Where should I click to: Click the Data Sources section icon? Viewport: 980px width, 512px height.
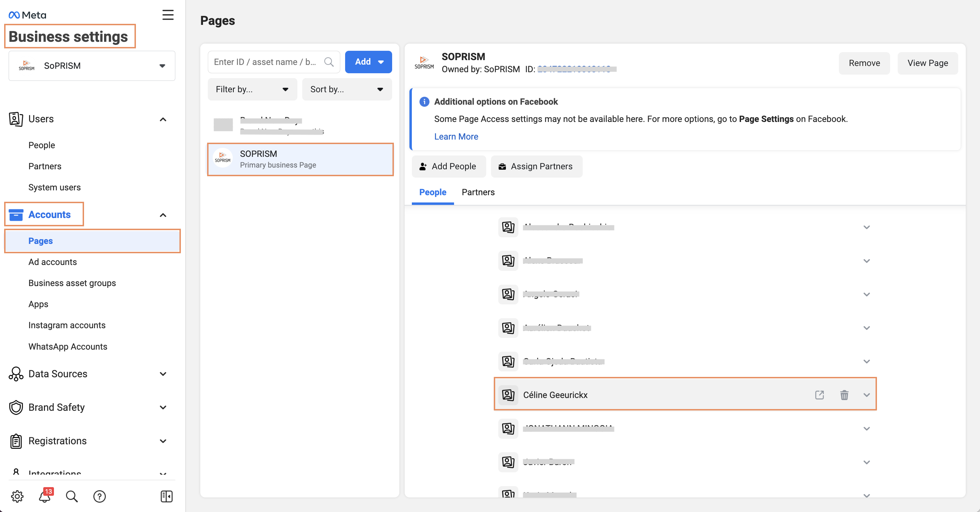[16, 374]
